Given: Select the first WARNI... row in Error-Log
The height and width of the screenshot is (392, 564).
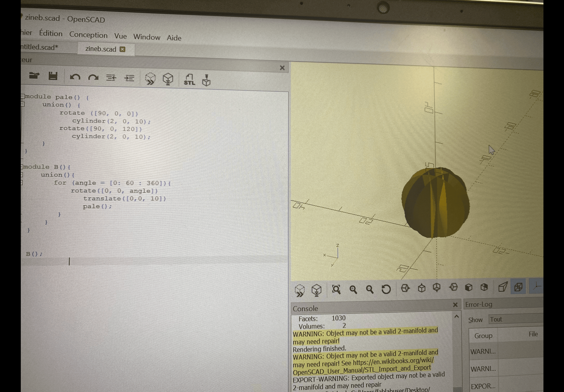Looking at the screenshot, I should (506, 351).
